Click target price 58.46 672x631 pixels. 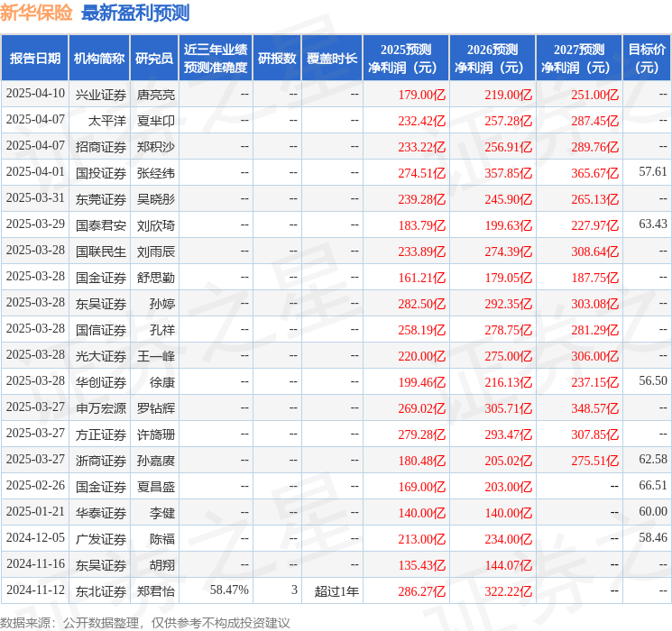point(653,537)
